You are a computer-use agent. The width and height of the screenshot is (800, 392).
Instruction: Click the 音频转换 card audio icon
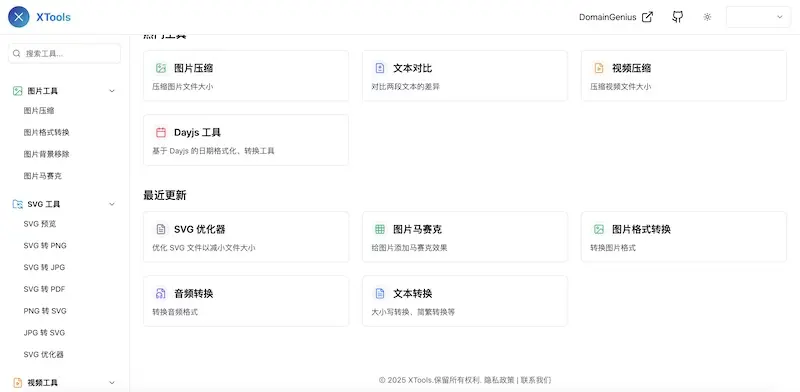tap(161, 293)
